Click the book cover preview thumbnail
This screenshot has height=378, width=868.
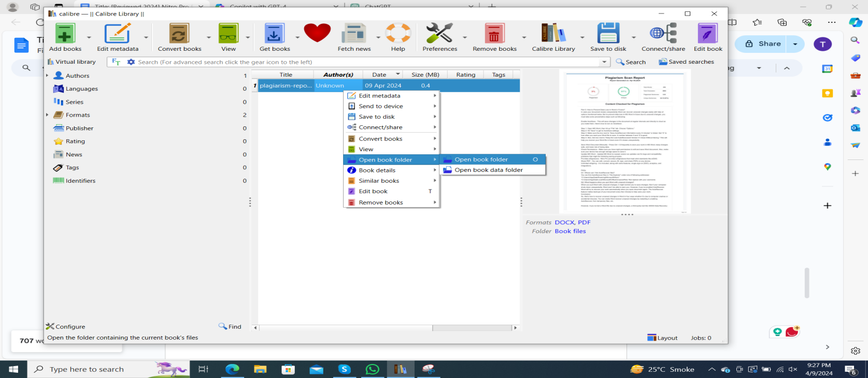click(624, 142)
